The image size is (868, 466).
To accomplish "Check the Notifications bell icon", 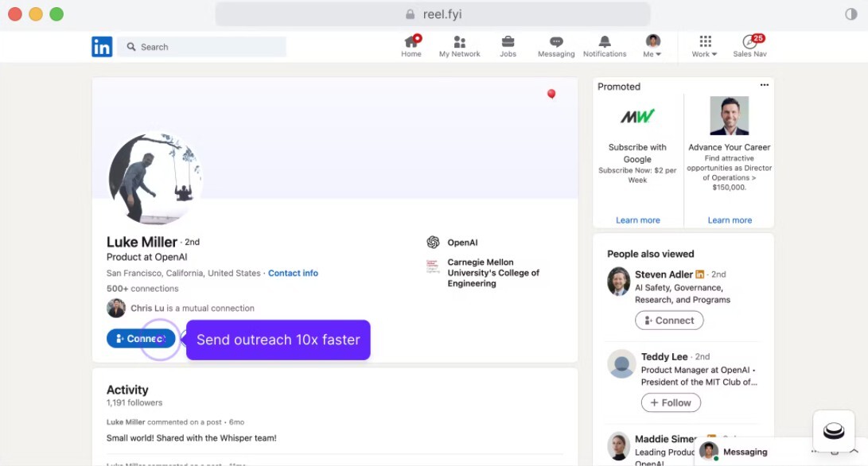I will [605, 42].
